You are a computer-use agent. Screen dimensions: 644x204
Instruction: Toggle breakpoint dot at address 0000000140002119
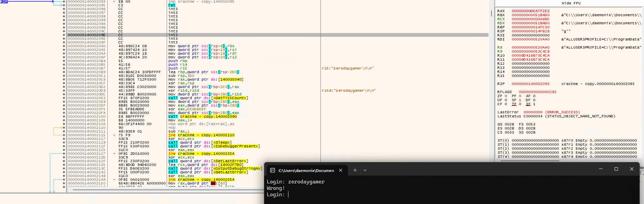pyautogui.click(x=64, y=143)
